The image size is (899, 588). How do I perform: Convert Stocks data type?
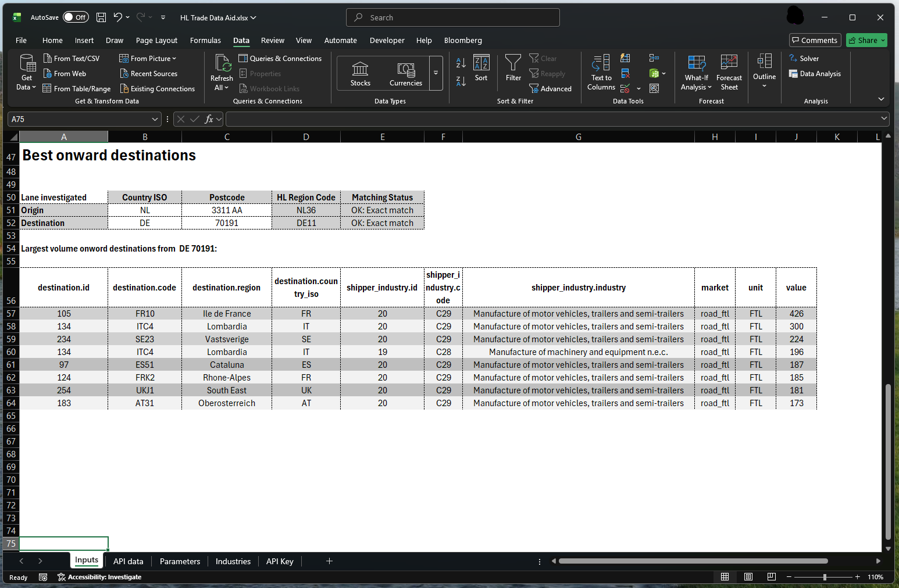pyautogui.click(x=360, y=72)
